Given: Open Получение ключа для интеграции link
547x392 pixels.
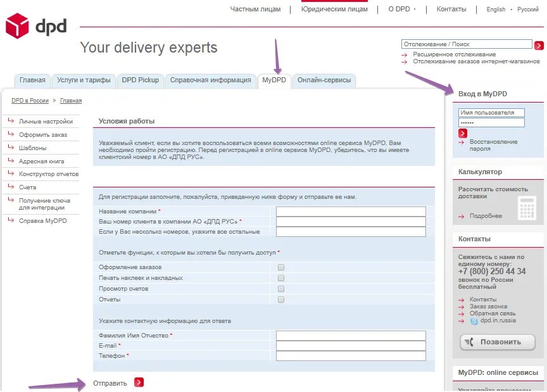Looking at the screenshot, I should [x=44, y=204].
